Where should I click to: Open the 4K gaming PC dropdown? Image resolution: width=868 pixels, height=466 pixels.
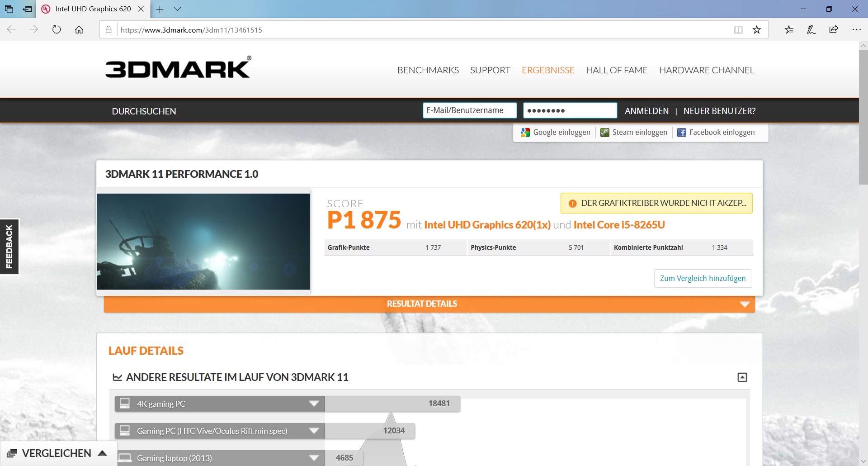click(x=220, y=404)
